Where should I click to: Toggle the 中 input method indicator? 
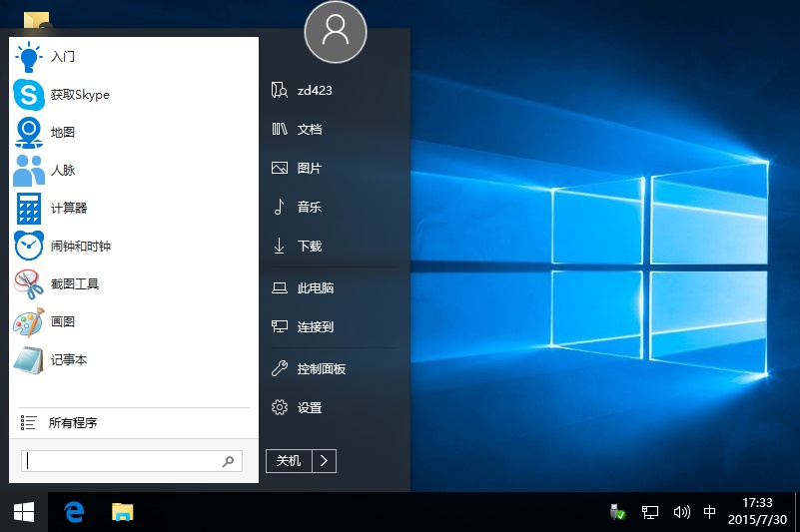709,512
